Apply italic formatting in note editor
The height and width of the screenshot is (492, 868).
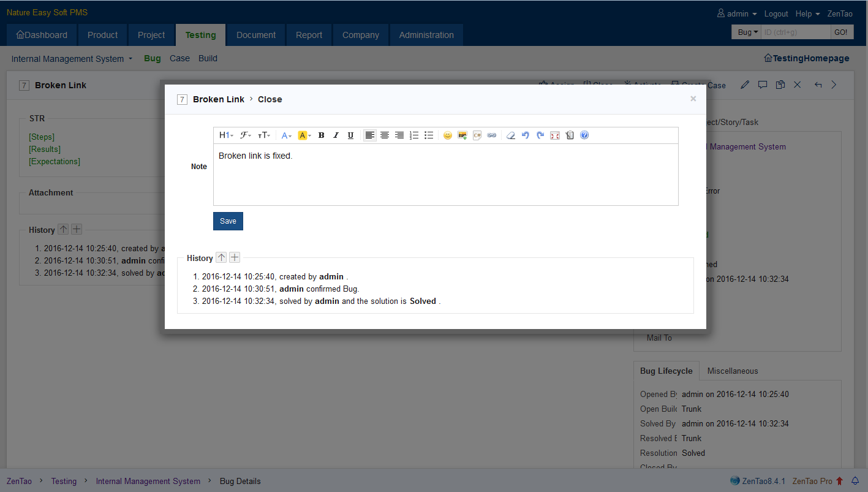pos(336,135)
